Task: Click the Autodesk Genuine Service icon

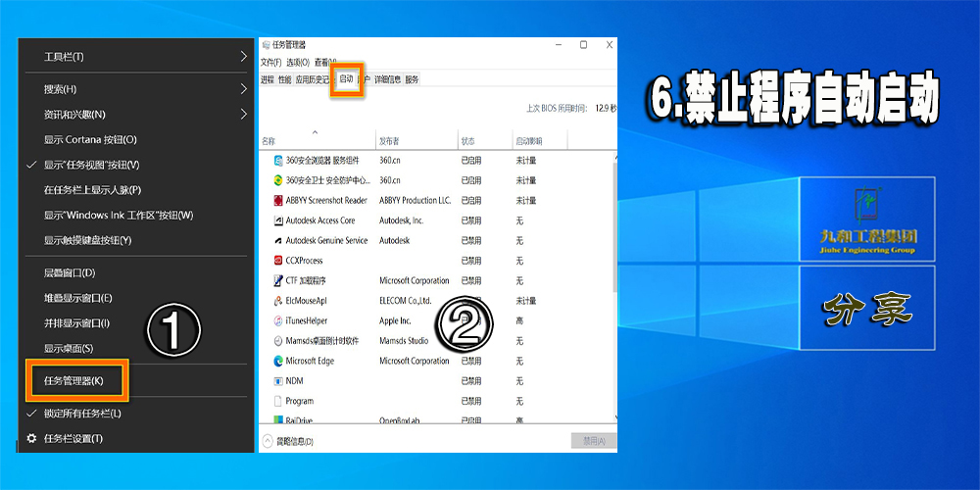Action: pyautogui.click(x=278, y=241)
